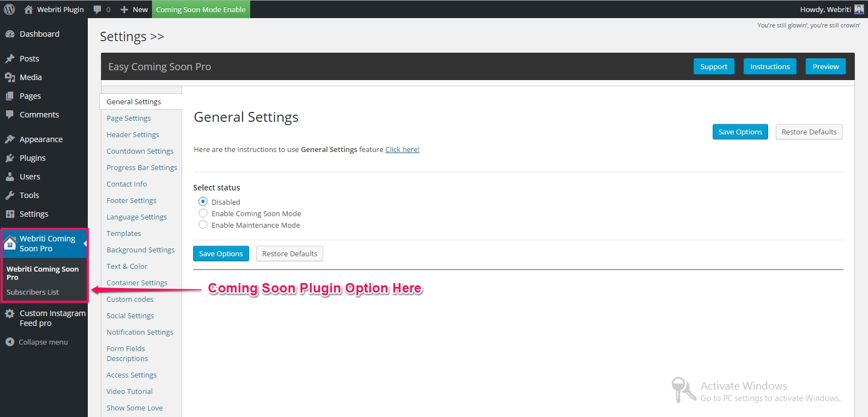
Task: Click the Posts pushpin icon
Action: [10, 59]
